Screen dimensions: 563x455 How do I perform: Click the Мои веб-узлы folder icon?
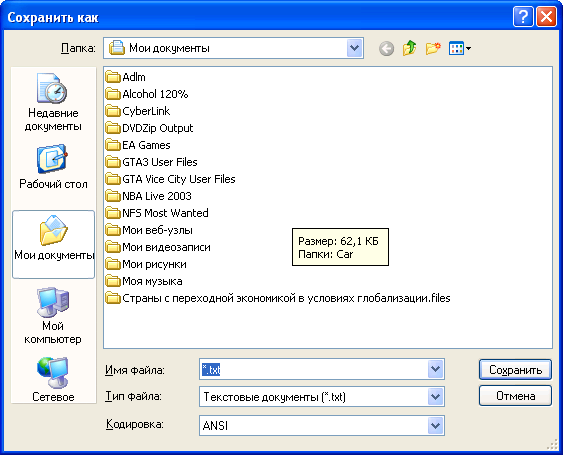coord(113,230)
